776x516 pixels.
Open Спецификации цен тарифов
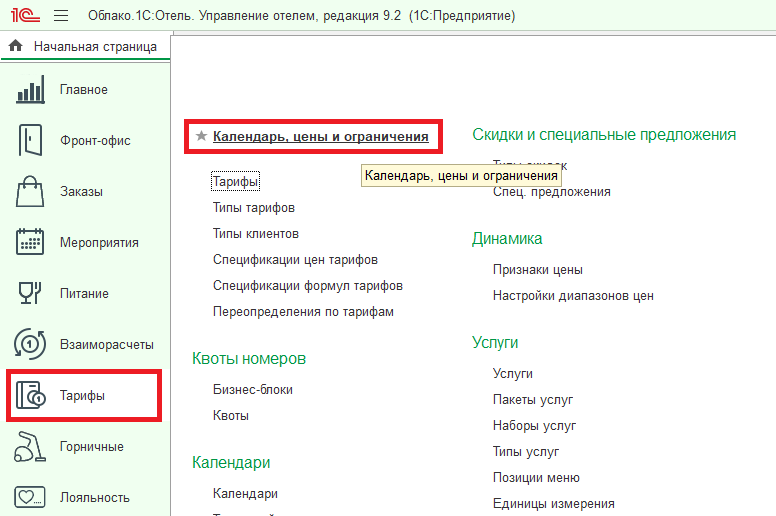295,260
